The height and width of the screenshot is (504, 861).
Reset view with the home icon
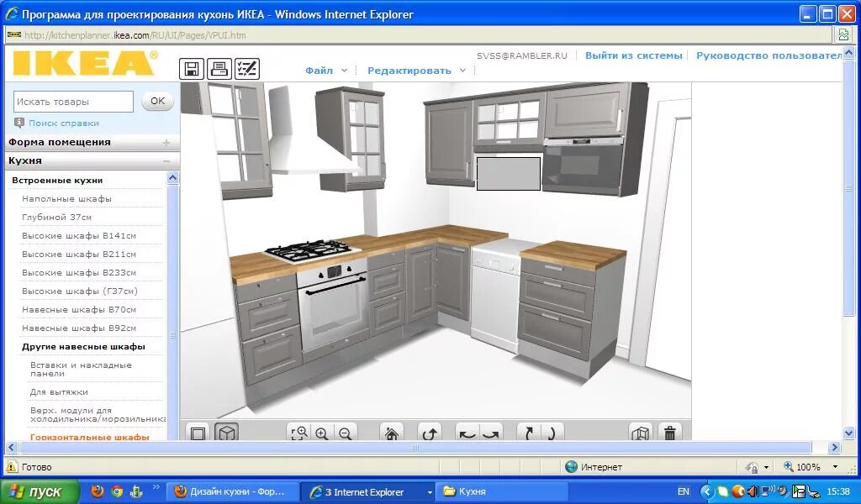pos(392,433)
